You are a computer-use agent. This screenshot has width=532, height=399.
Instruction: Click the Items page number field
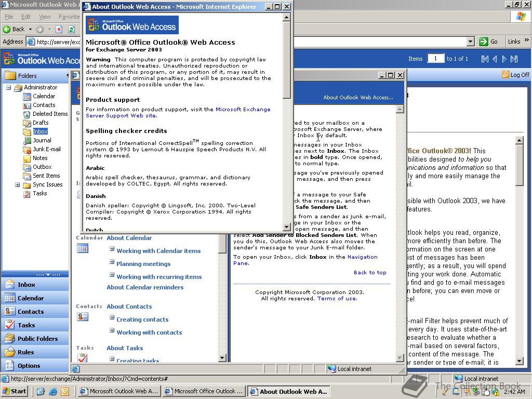point(436,58)
